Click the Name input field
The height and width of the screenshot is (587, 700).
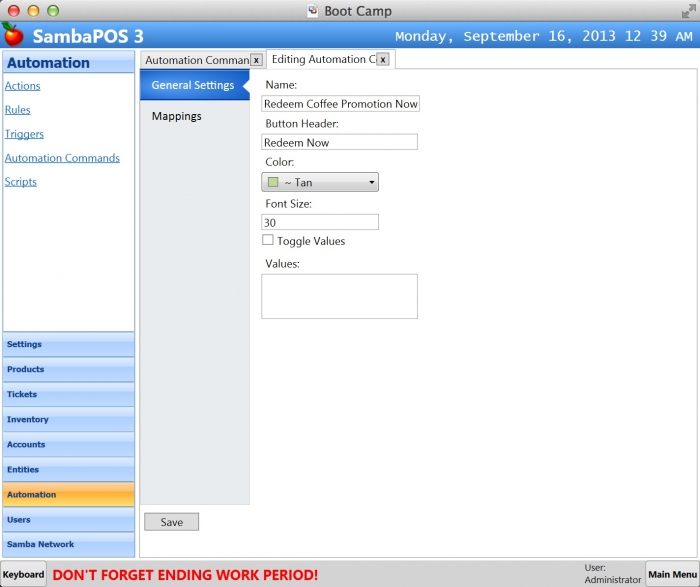[x=340, y=104]
